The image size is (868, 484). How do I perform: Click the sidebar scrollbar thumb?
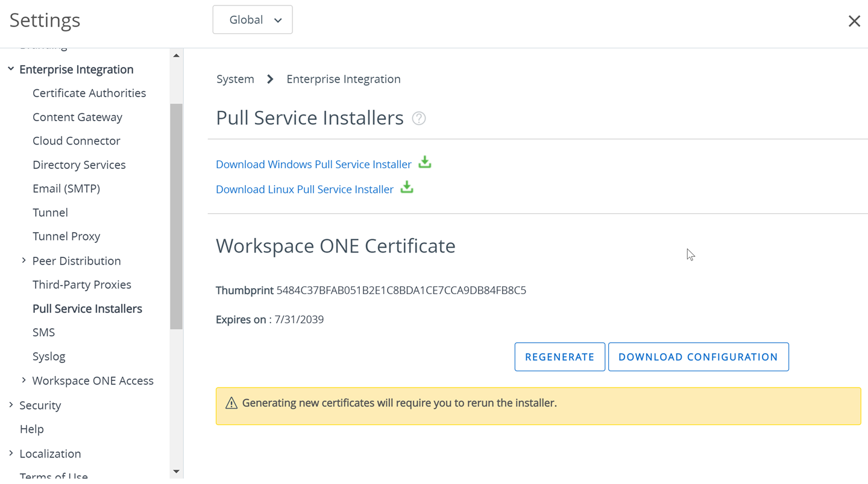click(x=176, y=216)
